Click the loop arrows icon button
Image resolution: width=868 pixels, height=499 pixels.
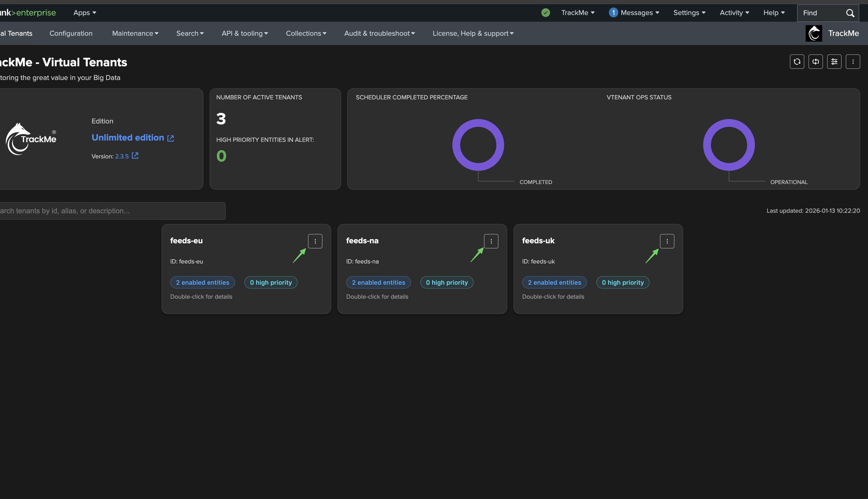coord(815,62)
